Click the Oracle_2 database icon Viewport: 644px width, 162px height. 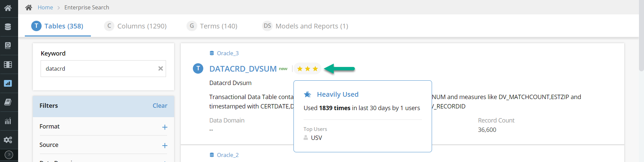(212, 155)
